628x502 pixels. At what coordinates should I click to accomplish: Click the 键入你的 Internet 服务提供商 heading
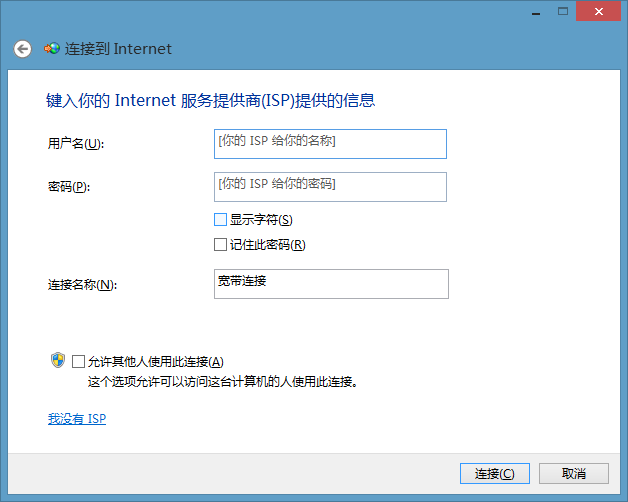[210, 100]
